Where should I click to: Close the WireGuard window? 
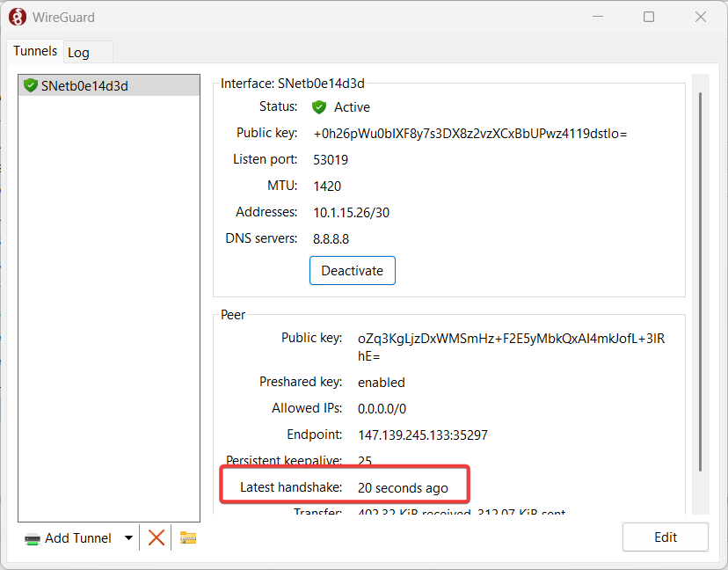click(701, 18)
